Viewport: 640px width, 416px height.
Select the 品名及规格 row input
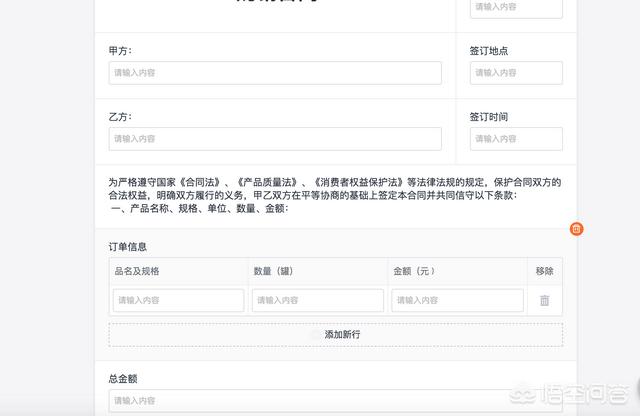click(x=179, y=300)
